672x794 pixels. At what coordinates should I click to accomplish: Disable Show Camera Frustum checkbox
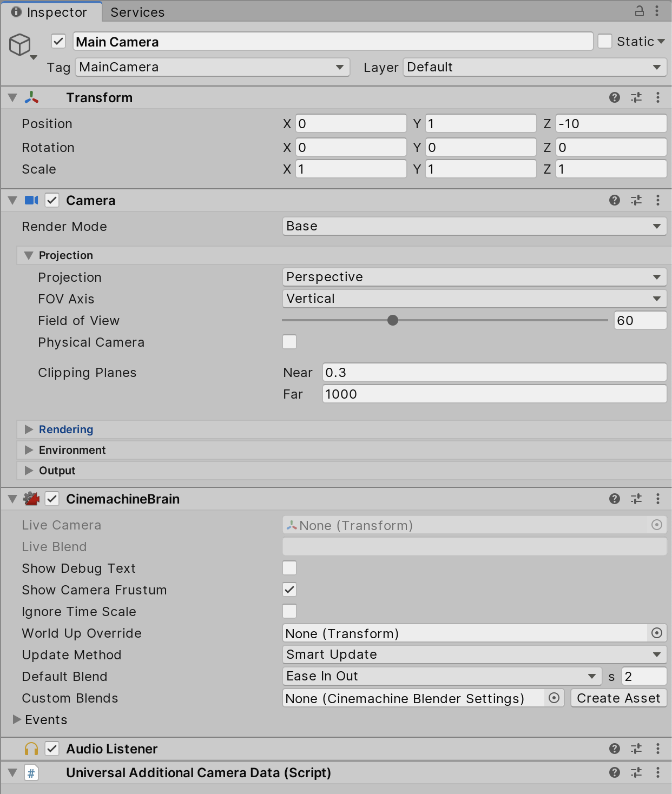[x=289, y=590]
